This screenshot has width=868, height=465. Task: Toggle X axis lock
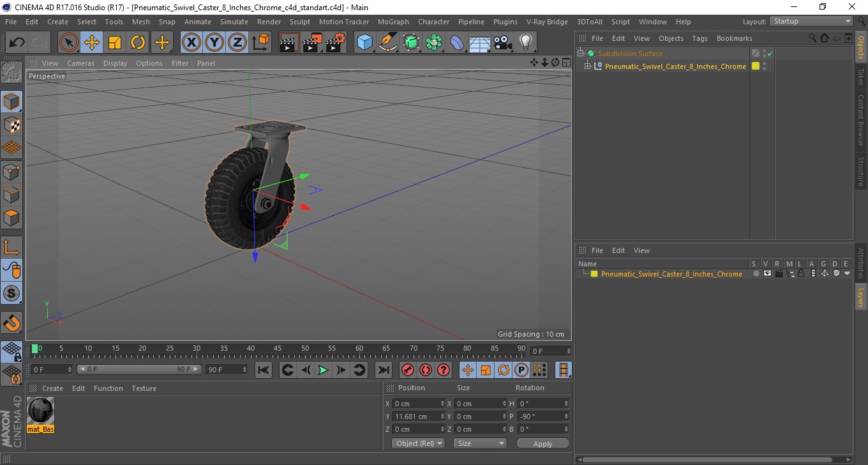coord(191,43)
